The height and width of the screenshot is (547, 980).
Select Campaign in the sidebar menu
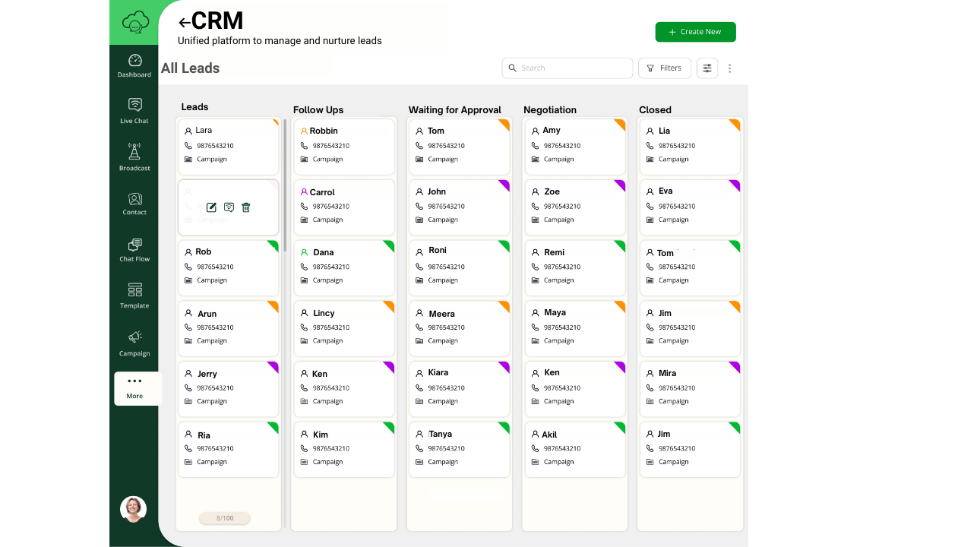[134, 343]
